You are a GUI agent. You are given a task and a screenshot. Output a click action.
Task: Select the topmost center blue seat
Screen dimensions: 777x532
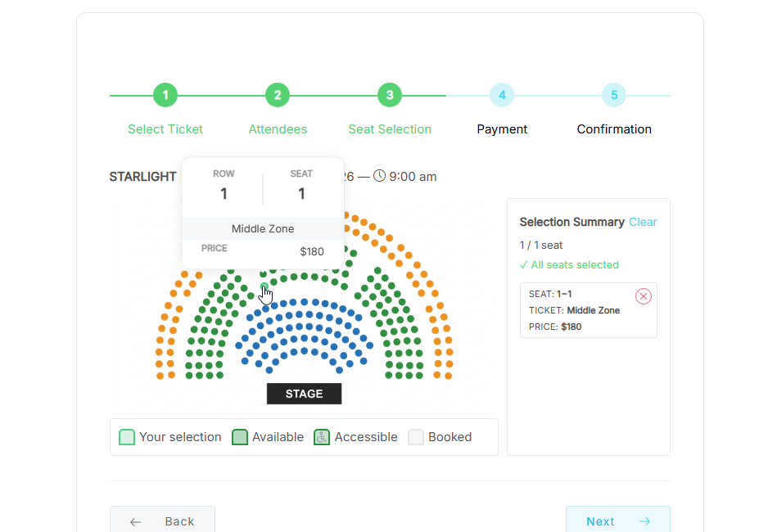point(304,302)
